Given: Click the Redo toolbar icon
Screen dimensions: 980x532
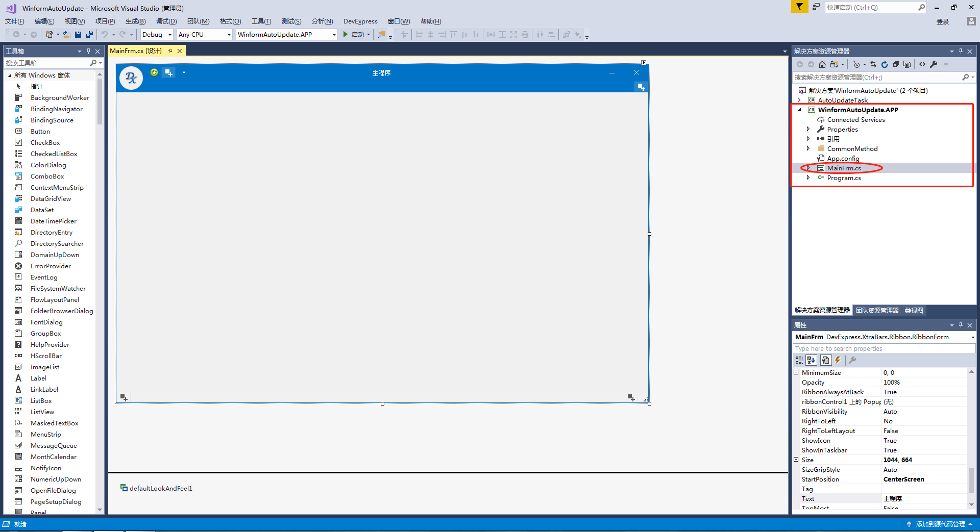Looking at the screenshot, I should (122, 34).
